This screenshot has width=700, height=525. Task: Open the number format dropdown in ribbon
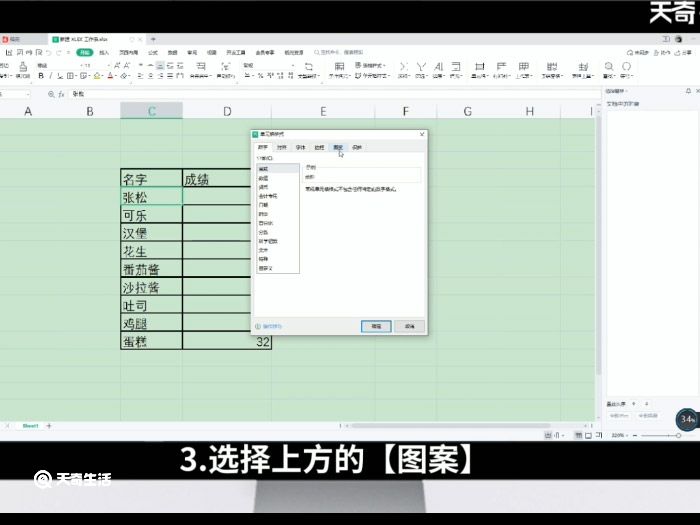[293, 66]
